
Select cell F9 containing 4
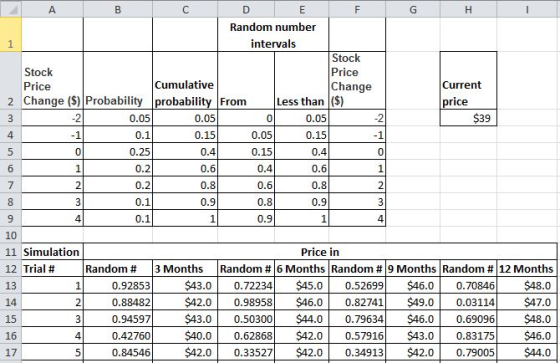[357, 218]
